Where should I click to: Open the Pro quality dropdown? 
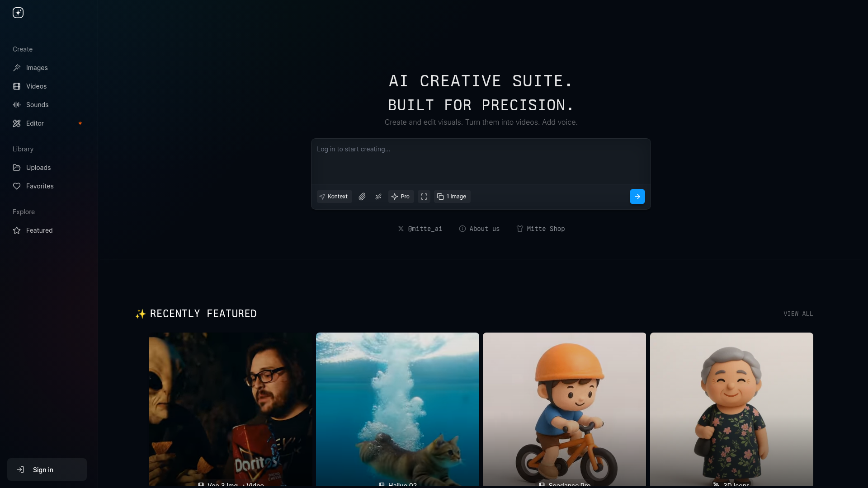click(401, 197)
